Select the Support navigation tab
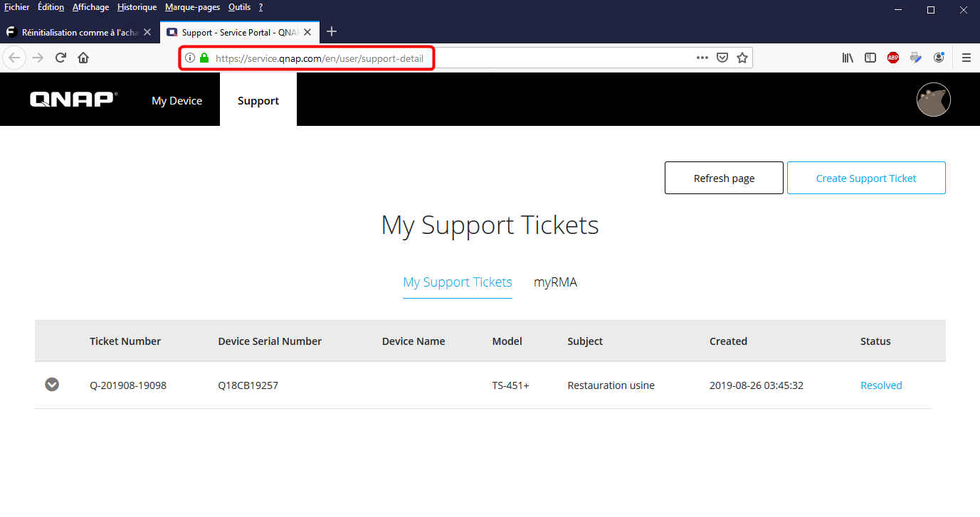This screenshot has width=980, height=517. point(258,101)
